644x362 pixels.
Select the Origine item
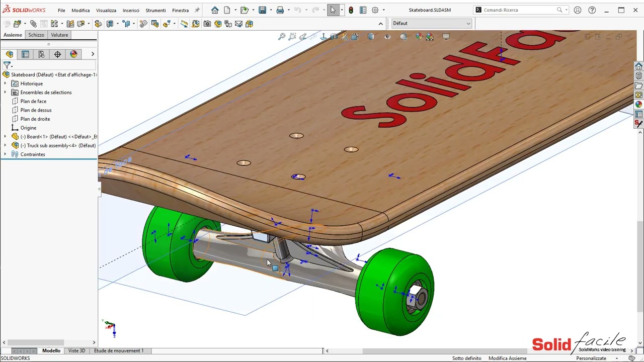28,128
